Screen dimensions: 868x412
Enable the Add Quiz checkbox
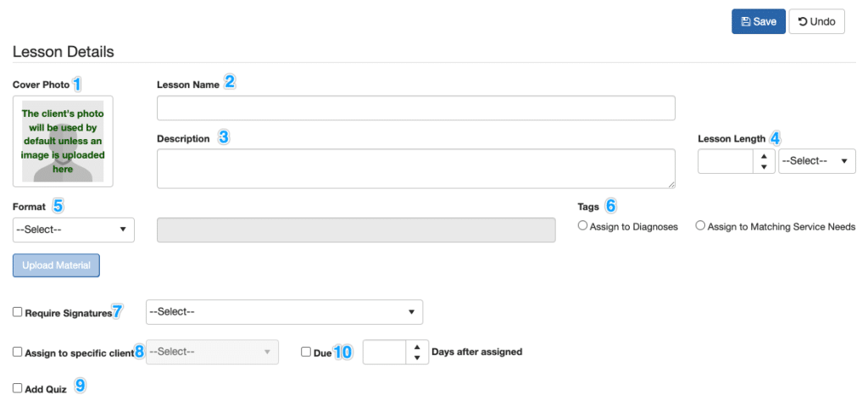(x=18, y=387)
